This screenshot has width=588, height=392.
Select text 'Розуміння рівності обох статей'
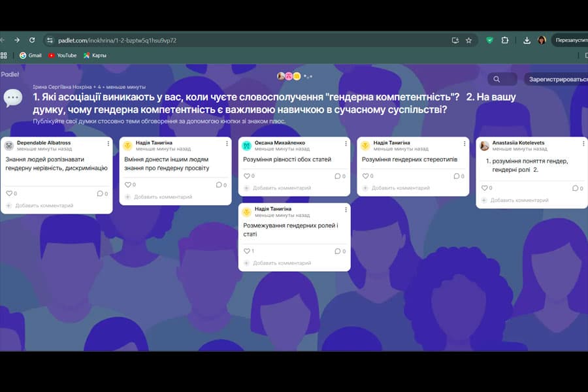click(x=287, y=159)
